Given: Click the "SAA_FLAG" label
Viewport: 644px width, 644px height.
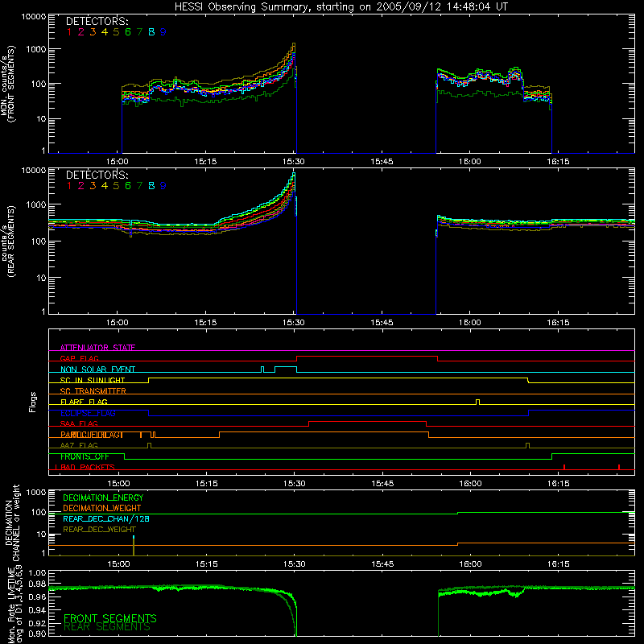Looking at the screenshot, I should (79, 423).
